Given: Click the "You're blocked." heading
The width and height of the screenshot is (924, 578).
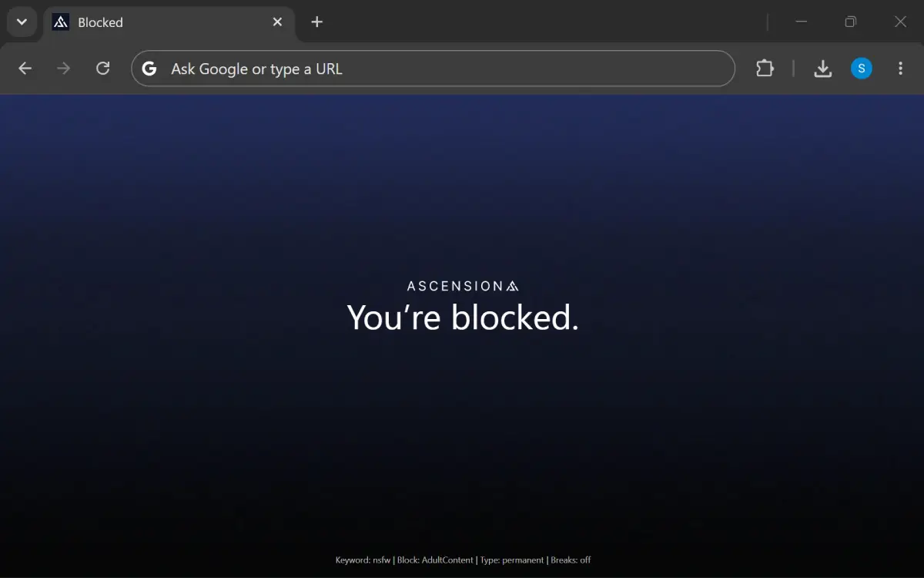Looking at the screenshot, I should click(463, 318).
